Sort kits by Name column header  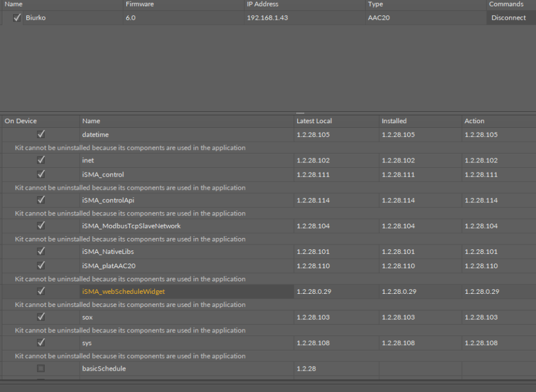[x=91, y=121]
